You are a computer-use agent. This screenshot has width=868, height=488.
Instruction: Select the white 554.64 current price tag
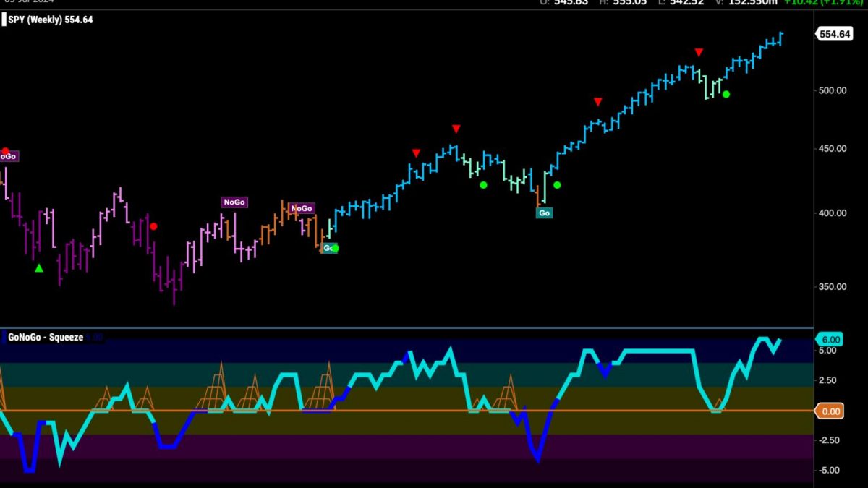coord(834,34)
